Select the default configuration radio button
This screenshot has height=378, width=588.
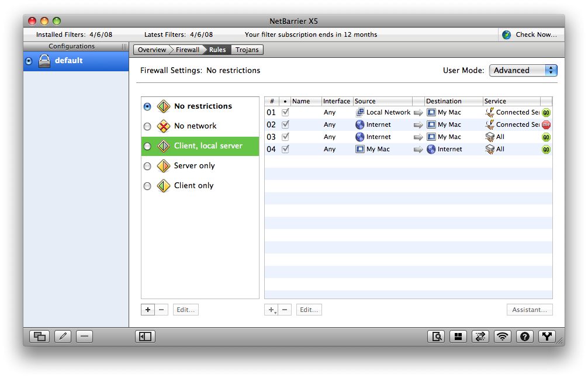point(29,61)
